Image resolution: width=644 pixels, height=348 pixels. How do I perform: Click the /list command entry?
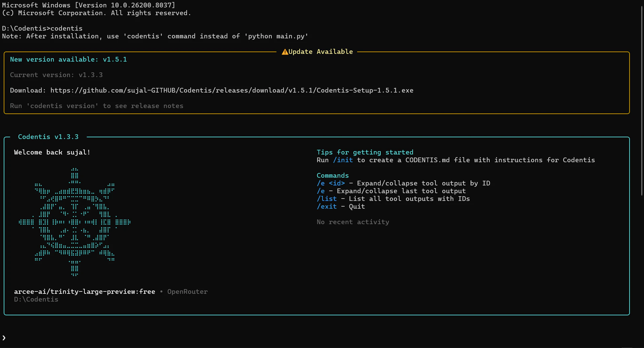(x=327, y=199)
